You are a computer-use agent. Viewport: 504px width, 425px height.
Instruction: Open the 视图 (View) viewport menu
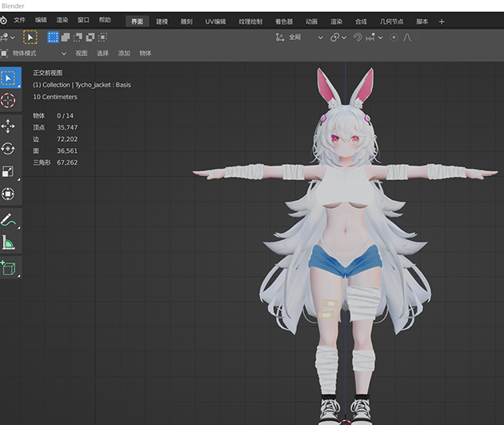pyautogui.click(x=82, y=54)
